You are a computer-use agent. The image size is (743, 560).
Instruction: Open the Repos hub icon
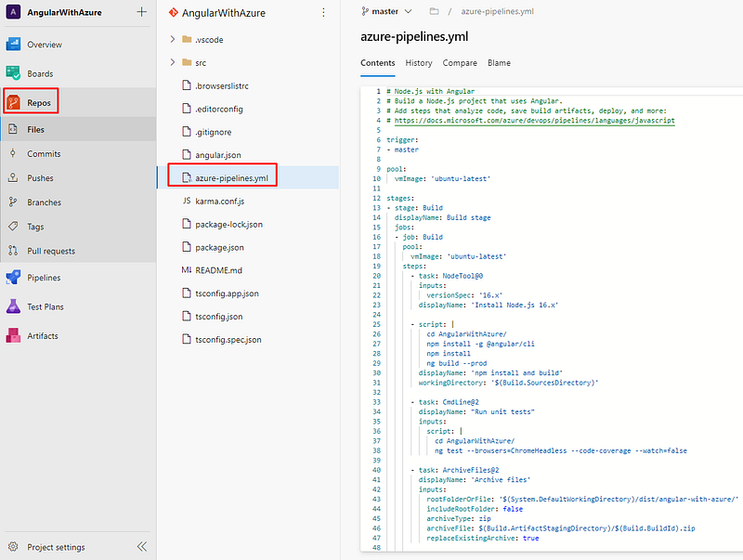[x=13, y=102]
